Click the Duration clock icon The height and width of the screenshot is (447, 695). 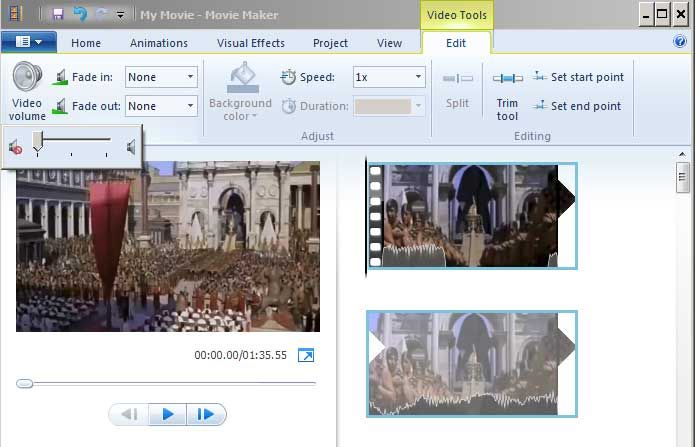pos(289,106)
